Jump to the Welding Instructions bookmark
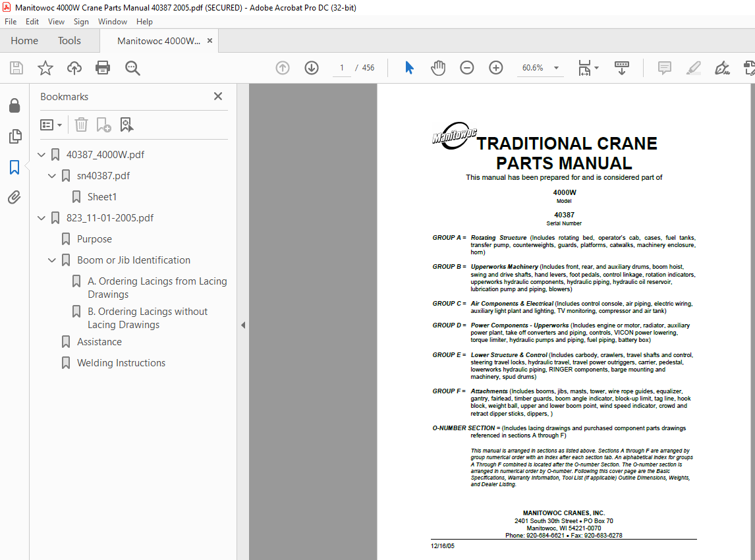 click(x=121, y=363)
